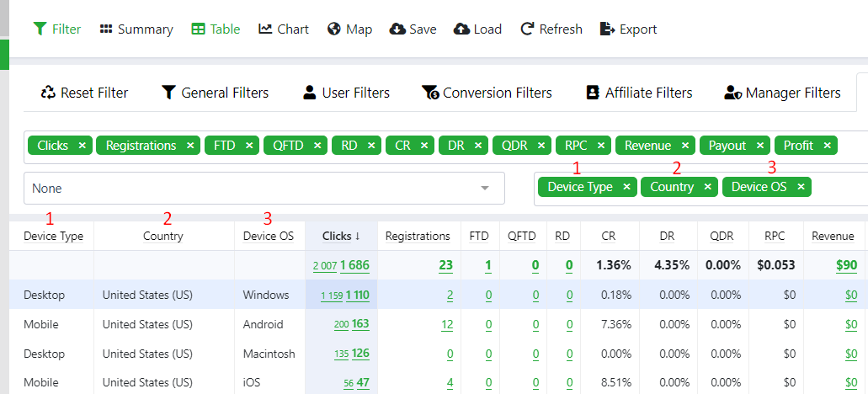Remove the Clicks metric tag
Screen dimensions: 868x394
[x=82, y=146]
